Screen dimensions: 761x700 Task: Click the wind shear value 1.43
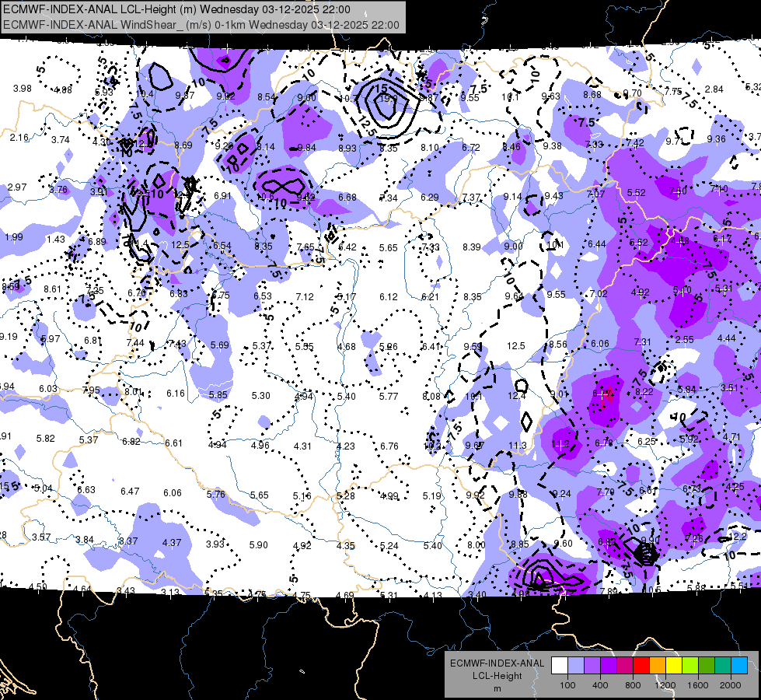click(56, 239)
